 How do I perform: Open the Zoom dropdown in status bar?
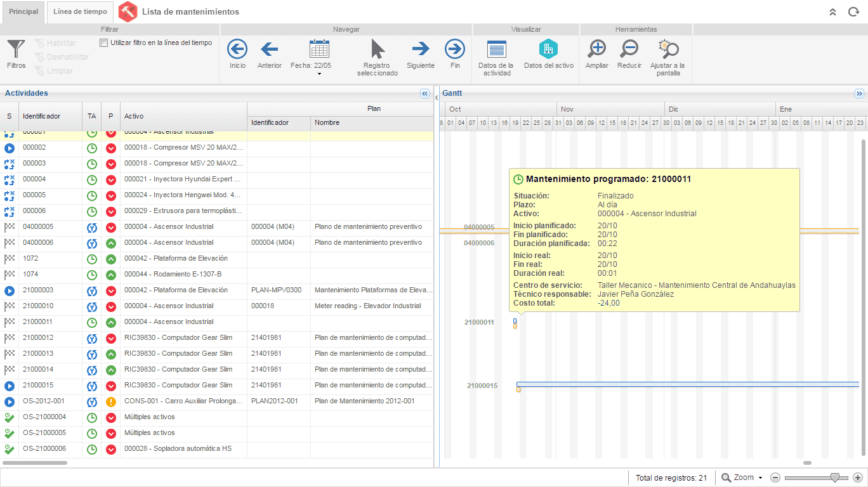click(742, 477)
